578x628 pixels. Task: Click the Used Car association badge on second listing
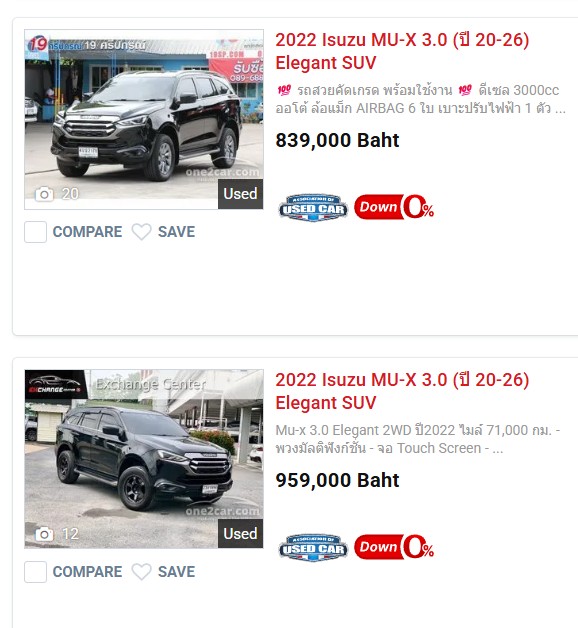tap(313, 547)
